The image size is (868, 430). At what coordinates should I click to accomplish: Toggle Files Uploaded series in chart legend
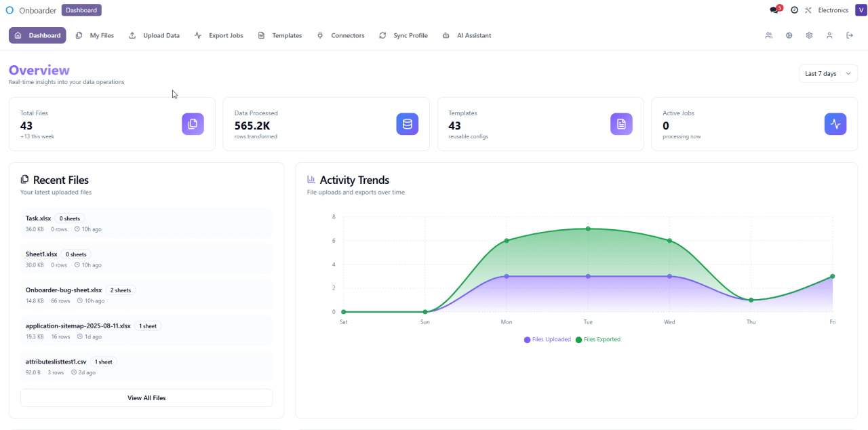point(547,340)
